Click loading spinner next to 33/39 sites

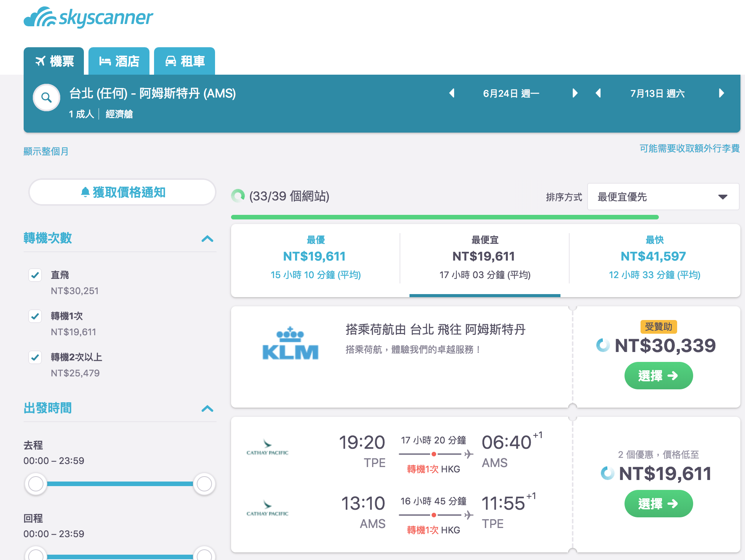(x=238, y=196)
